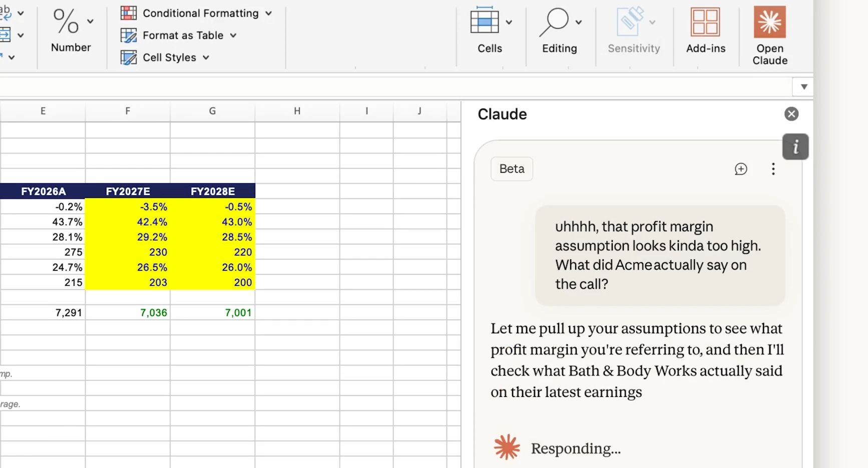Click the yellow cell showing 43.0%
The height and width of the screenshot is (468, 868).
[213, 222]
